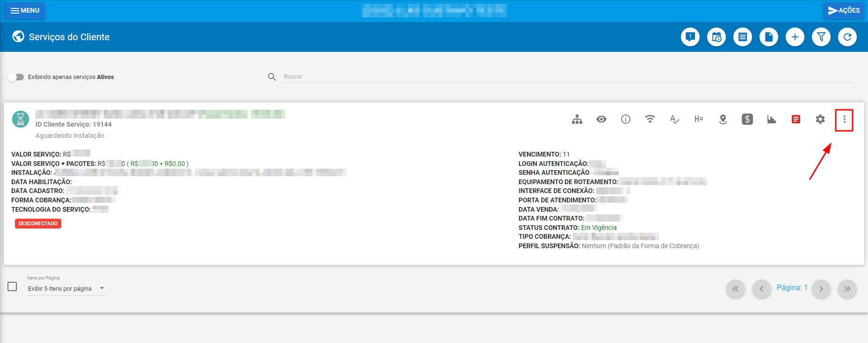Click the wifi connection icon

click(x=650, y=119)
